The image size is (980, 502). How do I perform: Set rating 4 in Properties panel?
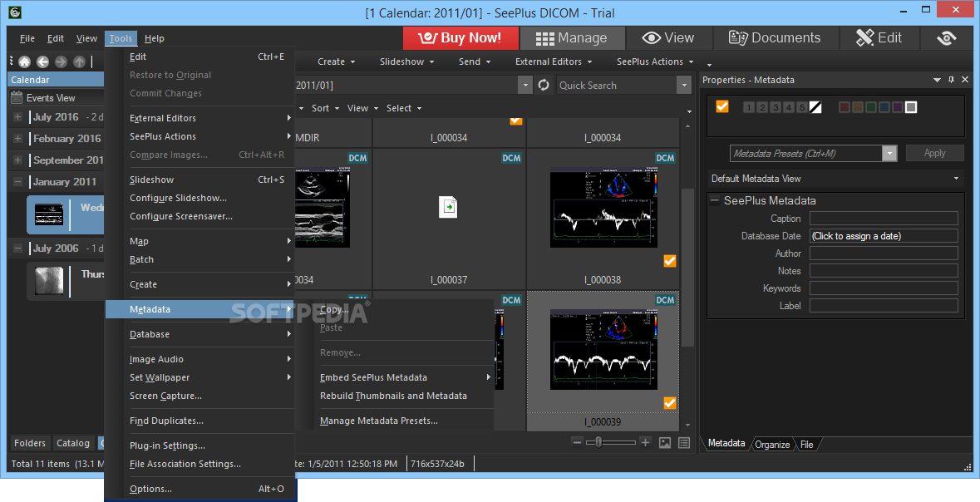coord(789,107)
